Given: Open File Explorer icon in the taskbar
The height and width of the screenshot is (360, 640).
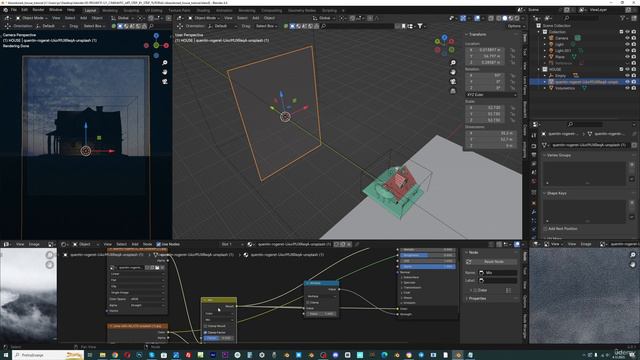Looking at the screenshot, I should (x=102, y=355).
